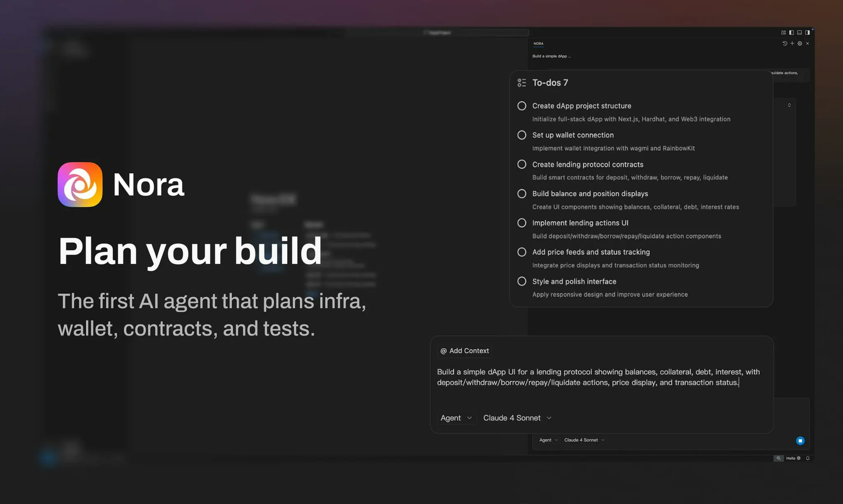Mark Set up wallet connection done
843x504 pixels.
click(x=522, y=135)
